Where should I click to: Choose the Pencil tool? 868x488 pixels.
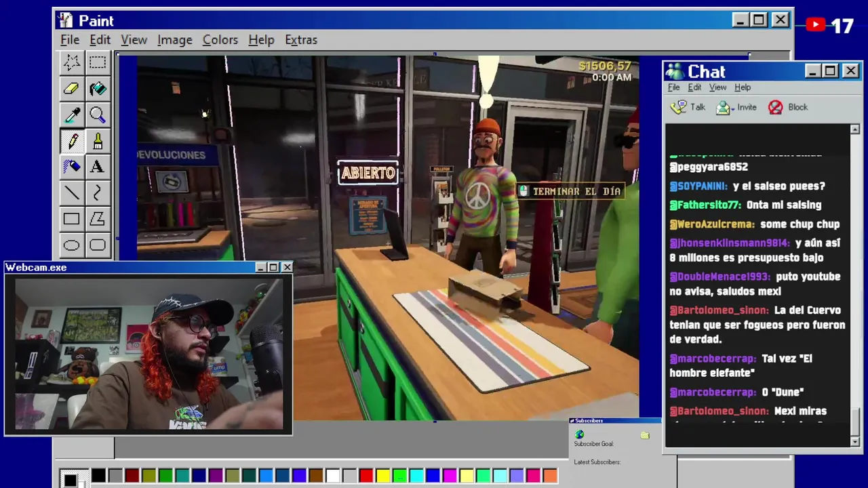click(x=71, y=141)
